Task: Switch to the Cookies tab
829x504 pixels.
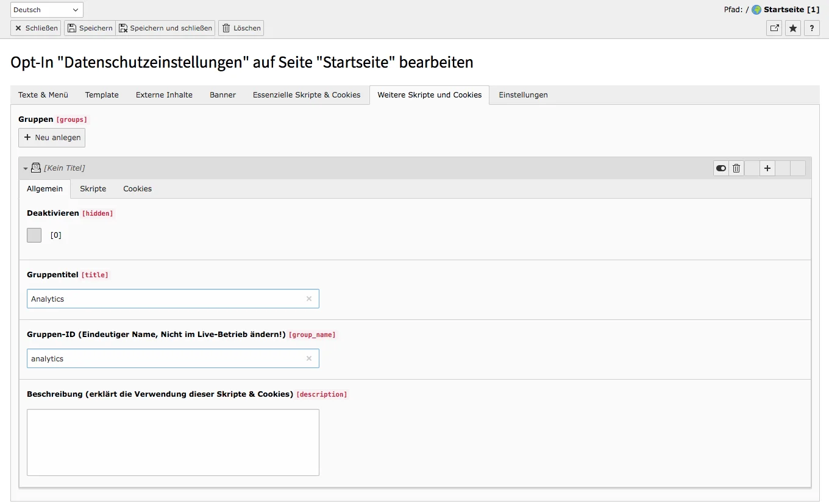Action: 137,189
